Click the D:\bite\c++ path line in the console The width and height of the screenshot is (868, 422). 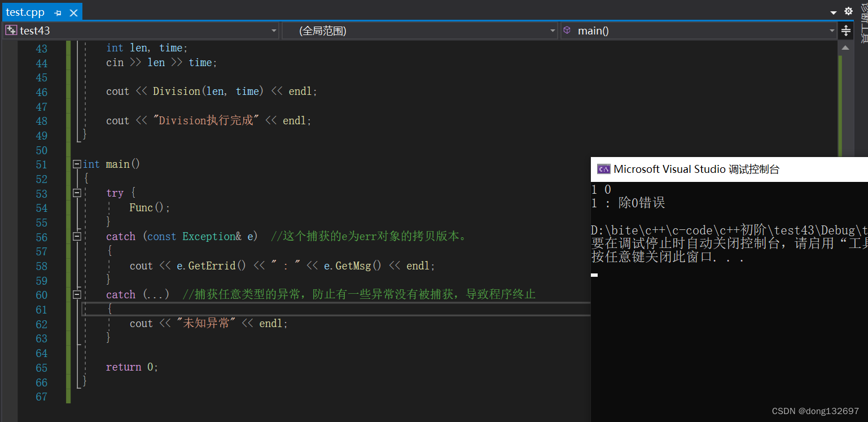pyautogui.click(x=729, y=230)
